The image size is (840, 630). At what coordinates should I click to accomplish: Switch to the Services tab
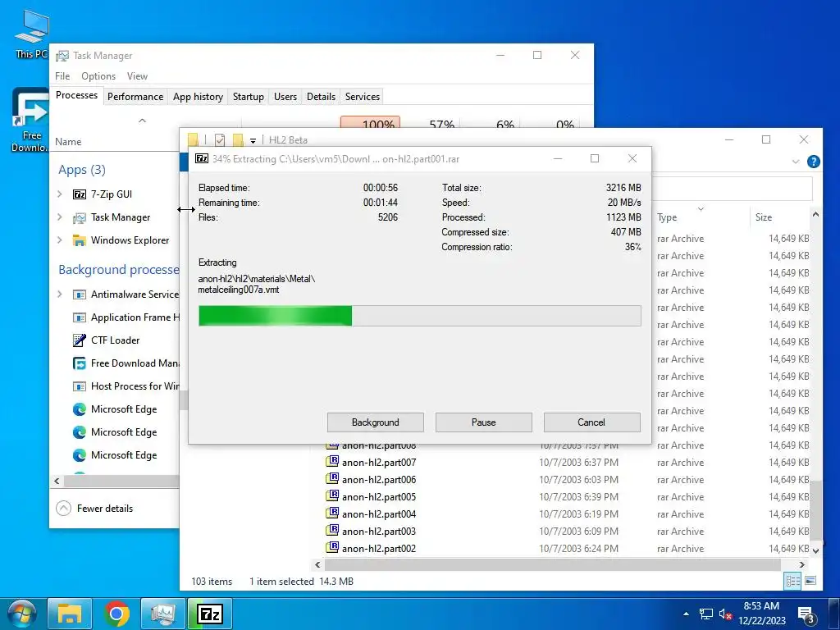pos(362,97)
